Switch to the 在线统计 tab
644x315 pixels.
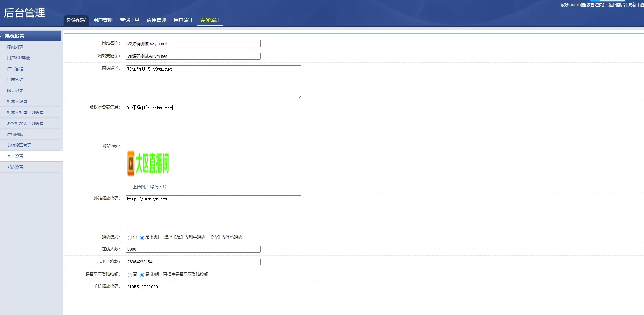tap(210, 20)
